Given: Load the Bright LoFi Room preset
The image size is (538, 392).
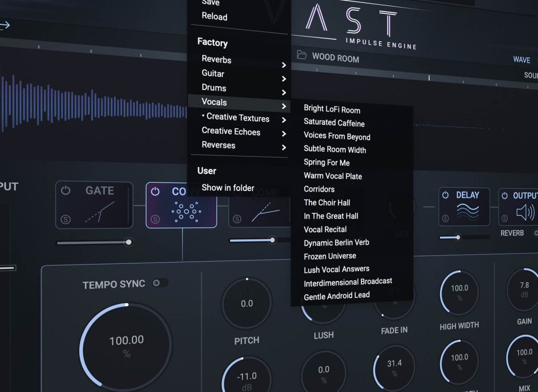Looking at the screenshot, I should click(x=332, y=109).
